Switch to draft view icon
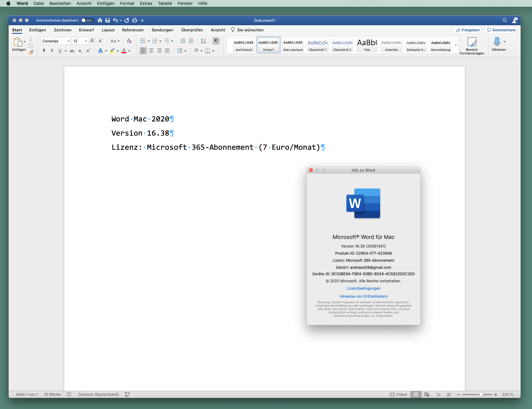532x409 pixels. [x=449, y=394]
